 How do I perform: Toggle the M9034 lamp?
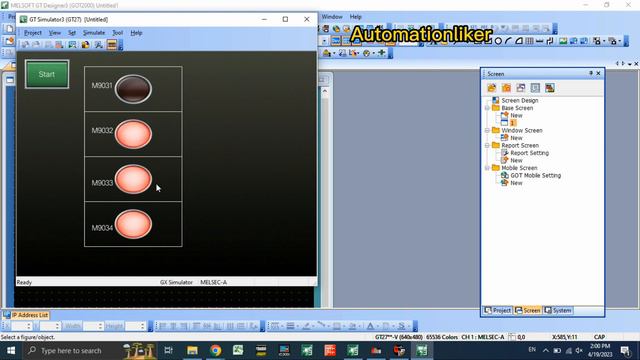click(x=133, y=224)
